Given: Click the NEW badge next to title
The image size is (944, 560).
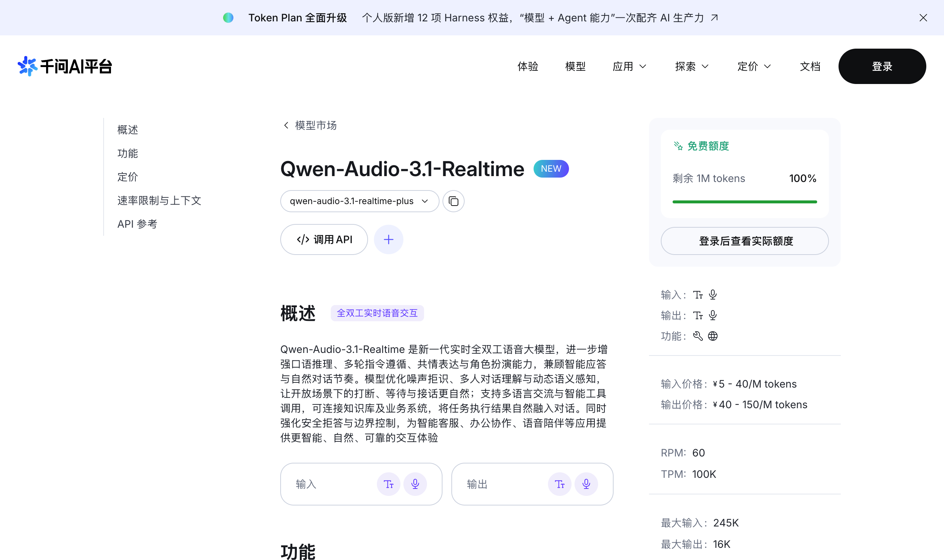Looking at the screenshot, I should 551,169.
